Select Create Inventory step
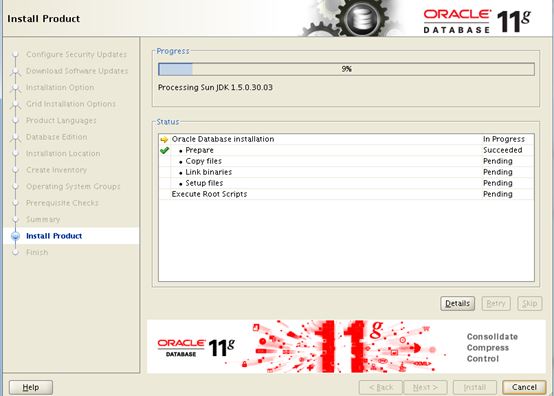This screenshot has width=554, height=396. tap(57, 170)
